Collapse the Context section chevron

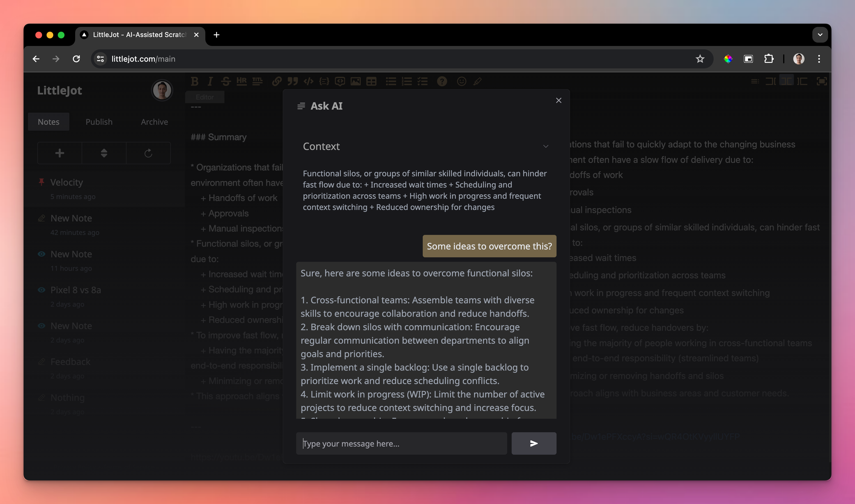(545, 146)
